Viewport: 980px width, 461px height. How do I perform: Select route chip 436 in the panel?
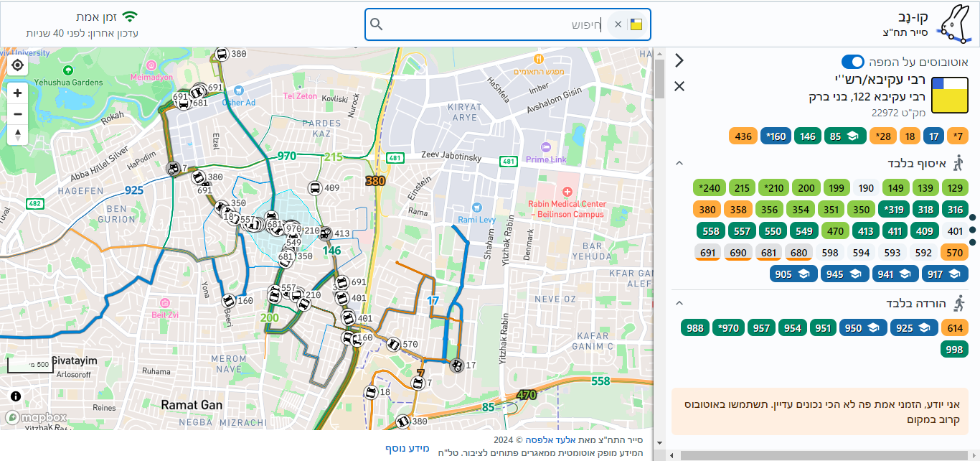[744, 136]
